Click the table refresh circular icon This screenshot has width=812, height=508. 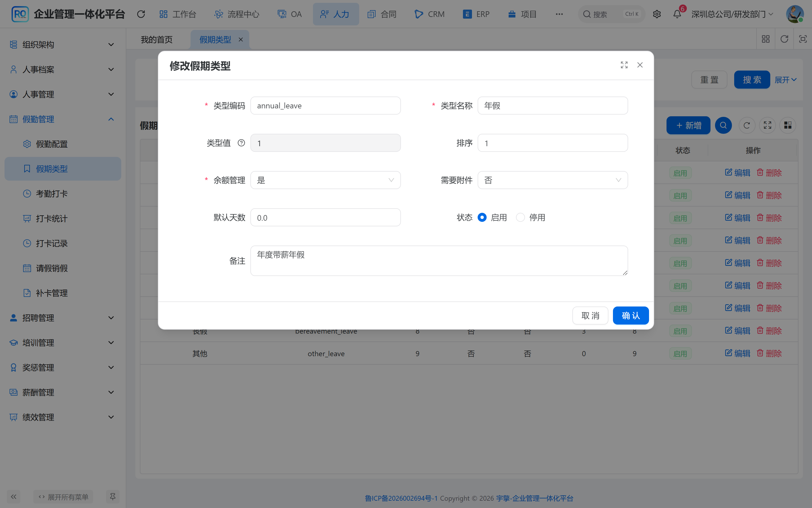747,125
